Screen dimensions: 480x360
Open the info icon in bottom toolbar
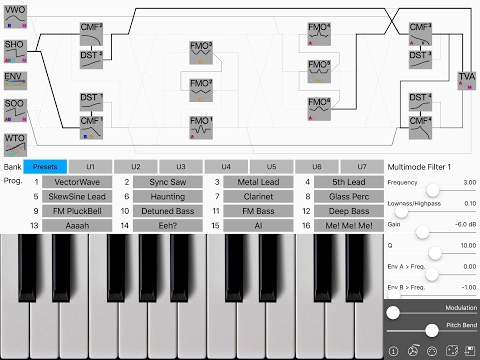click(393, 351)
